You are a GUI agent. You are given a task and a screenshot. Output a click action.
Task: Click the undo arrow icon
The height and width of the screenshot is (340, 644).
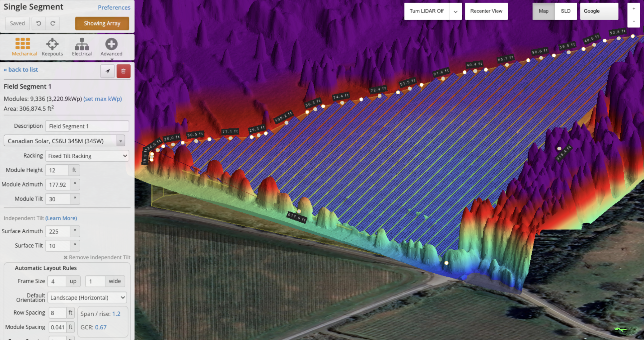(39, 23)
